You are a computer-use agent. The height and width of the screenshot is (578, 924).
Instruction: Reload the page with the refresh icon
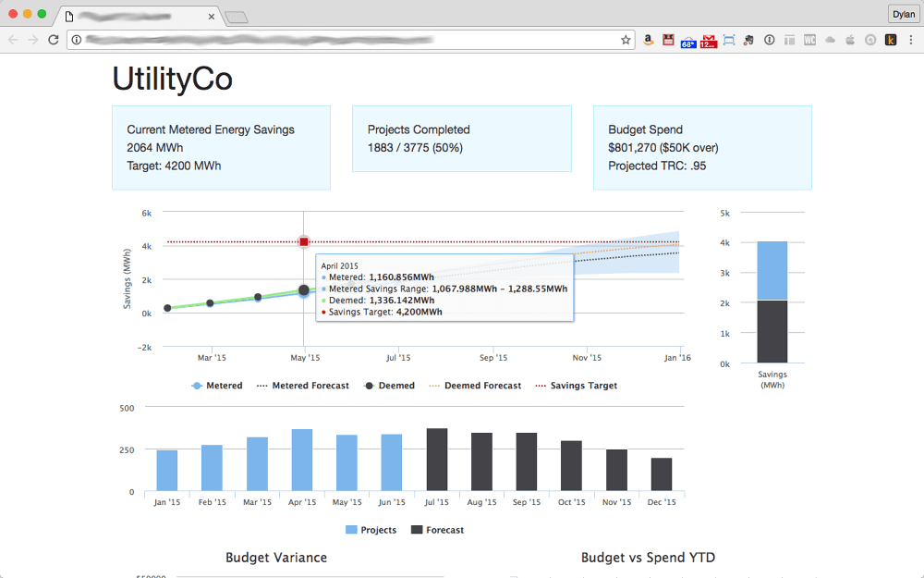click(54, 40)
